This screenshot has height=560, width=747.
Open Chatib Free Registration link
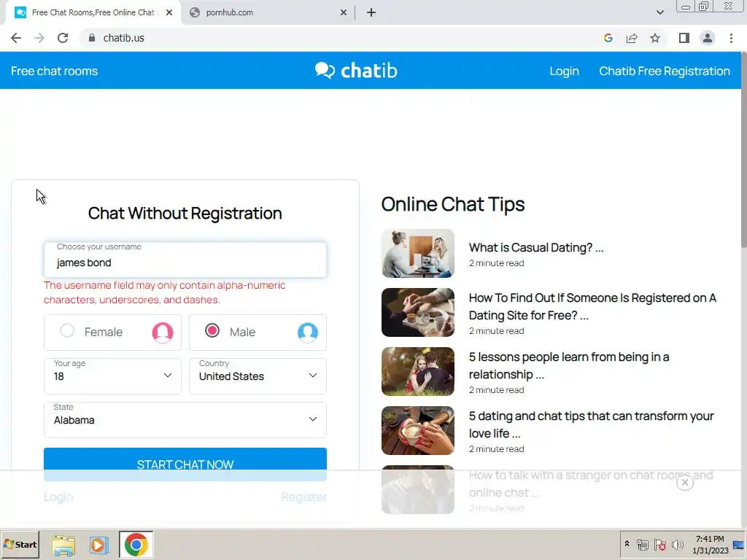pyautogui.click(x=664, y=71)
